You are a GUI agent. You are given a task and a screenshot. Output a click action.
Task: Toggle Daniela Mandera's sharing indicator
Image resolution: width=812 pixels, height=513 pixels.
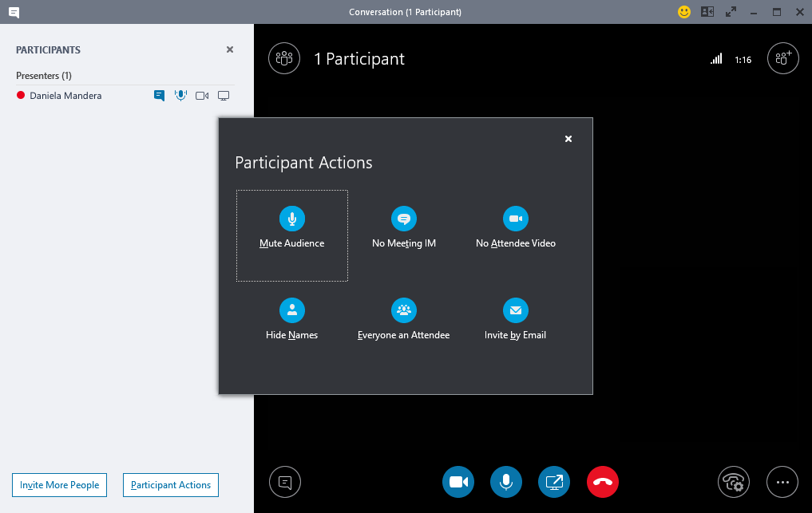[223, 95]
